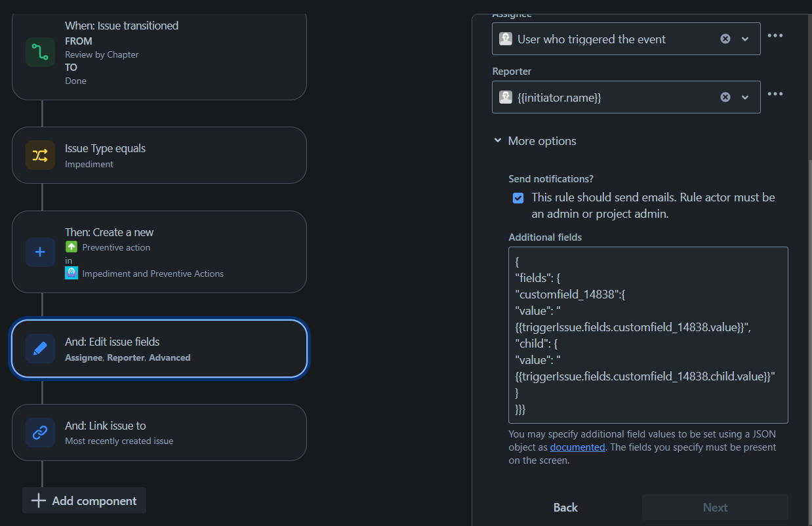Click the Next button

(715, 507)
